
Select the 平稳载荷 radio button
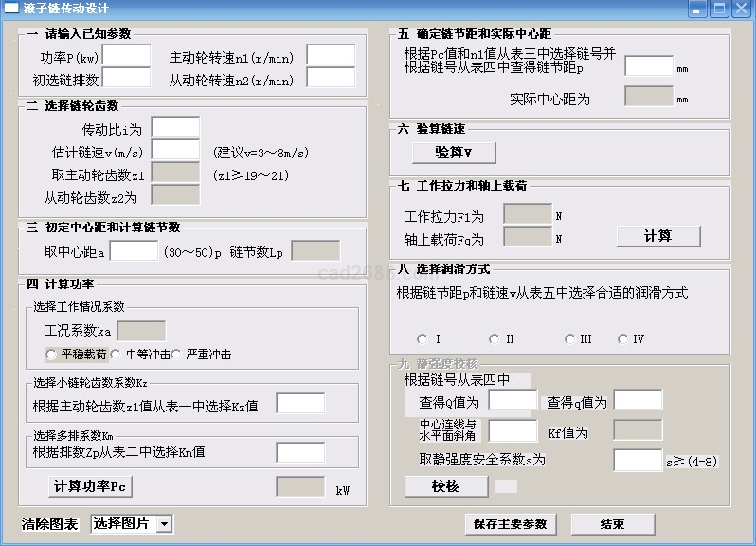coord(51,355)
